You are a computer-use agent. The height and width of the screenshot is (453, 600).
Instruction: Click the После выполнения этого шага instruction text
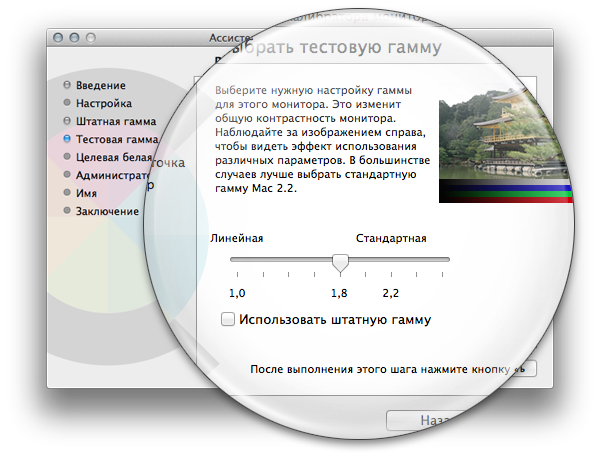[x=380, y=369]
